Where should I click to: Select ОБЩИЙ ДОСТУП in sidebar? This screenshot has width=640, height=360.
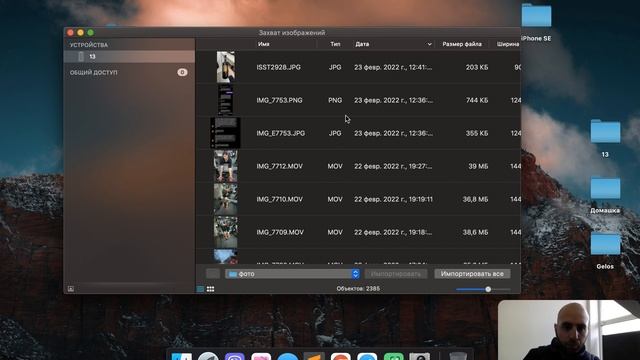[93, 73]
